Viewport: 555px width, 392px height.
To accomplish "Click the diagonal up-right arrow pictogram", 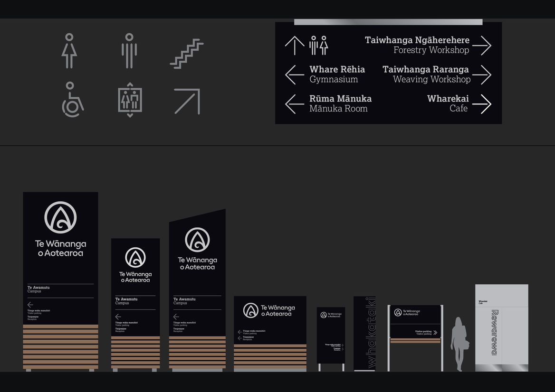I will (x=187, y=101).
